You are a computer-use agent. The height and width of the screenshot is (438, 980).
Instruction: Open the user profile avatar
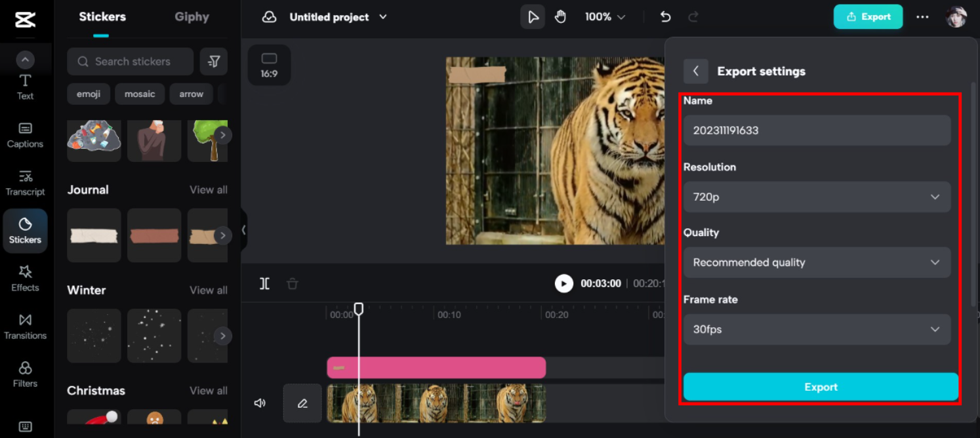956,17
